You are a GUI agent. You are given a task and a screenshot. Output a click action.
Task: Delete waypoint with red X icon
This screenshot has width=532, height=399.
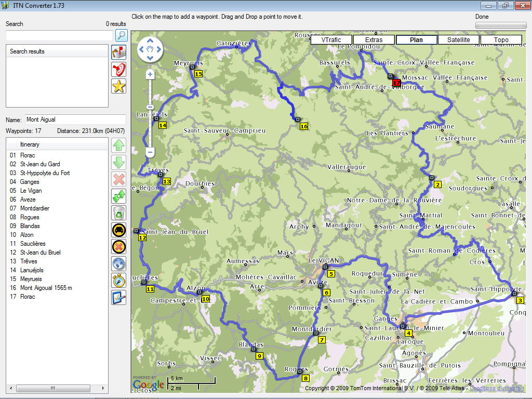pyautogui.click(x=119, y=179)
